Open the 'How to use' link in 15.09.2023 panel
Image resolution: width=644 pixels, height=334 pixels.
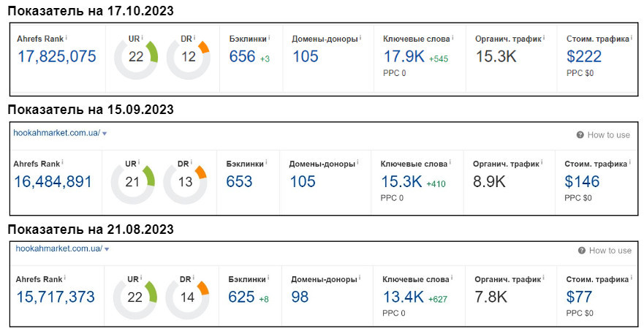tap(608, 135)
